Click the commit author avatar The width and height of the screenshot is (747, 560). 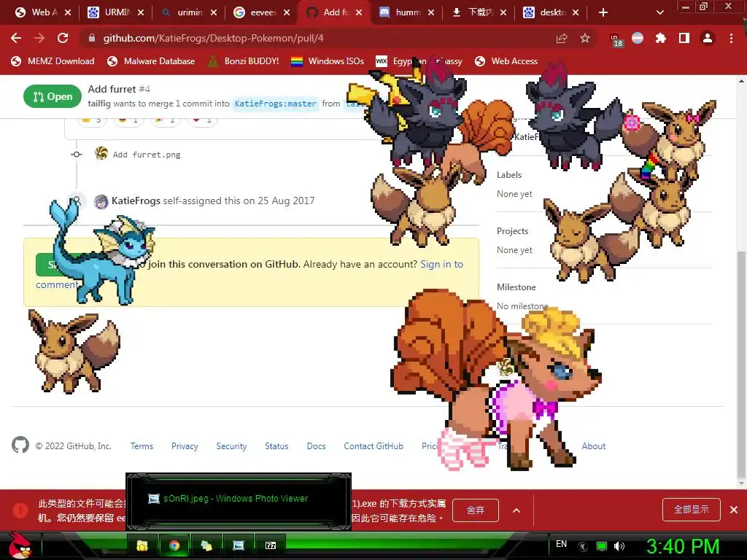(101, 153)
